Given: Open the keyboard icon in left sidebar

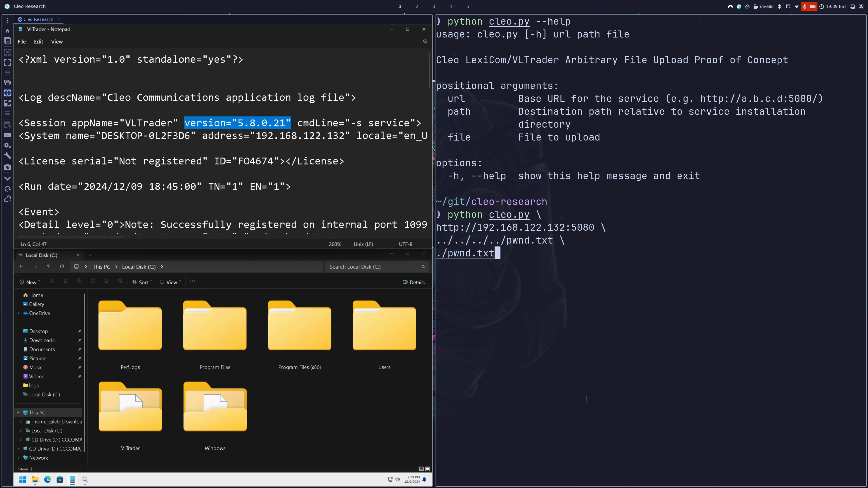Looking at the screenshot, I should click(7, 135).
